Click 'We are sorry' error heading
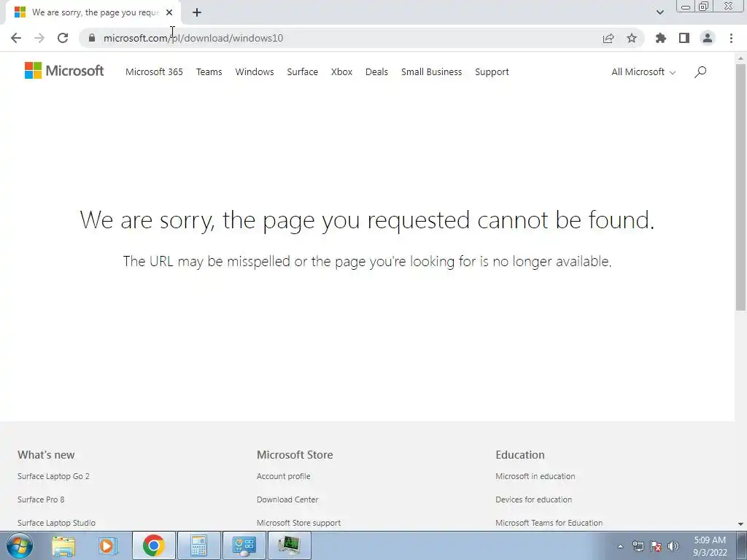This screenshot has width=747, height=560. click(368, 220)
